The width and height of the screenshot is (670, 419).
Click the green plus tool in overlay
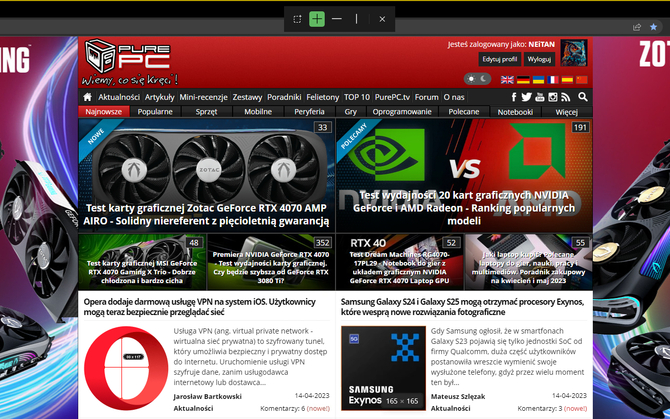pos(317,19)
